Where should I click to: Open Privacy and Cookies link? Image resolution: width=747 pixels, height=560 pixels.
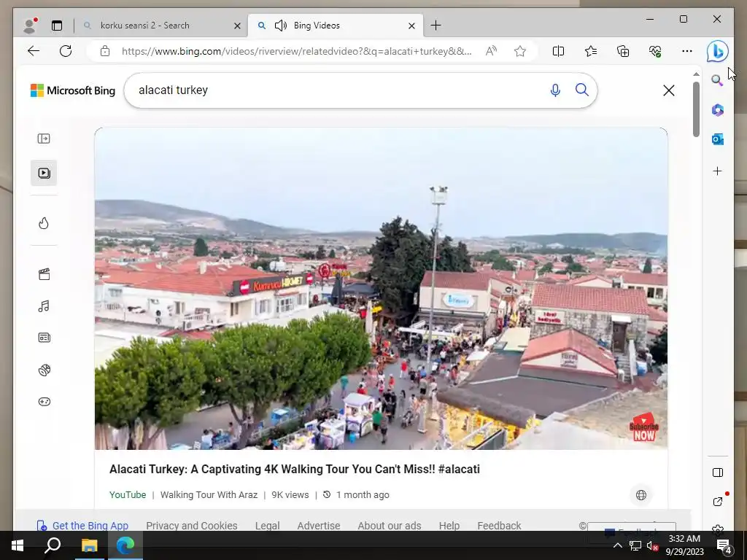click(192, 526)
